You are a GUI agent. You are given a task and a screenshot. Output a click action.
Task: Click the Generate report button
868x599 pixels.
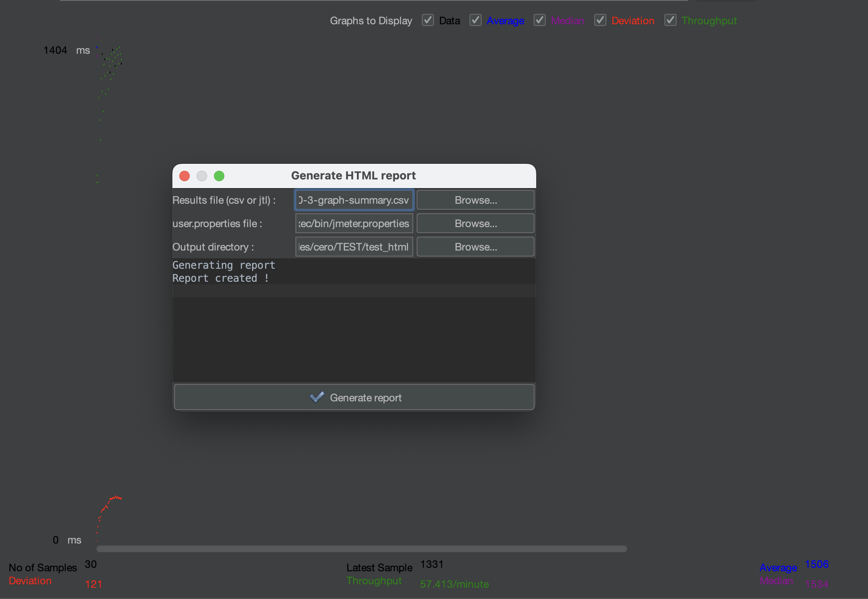click(354, 397)
